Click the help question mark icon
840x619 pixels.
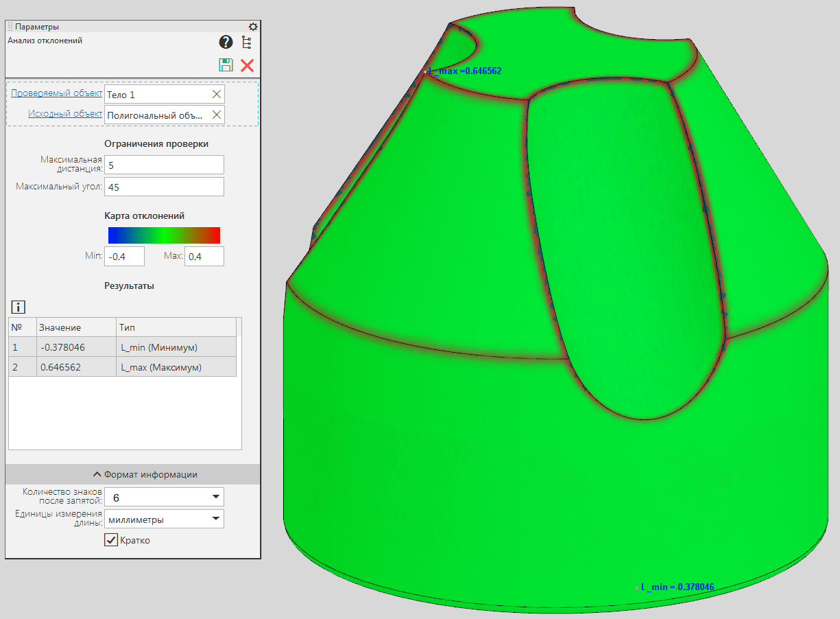226,43
